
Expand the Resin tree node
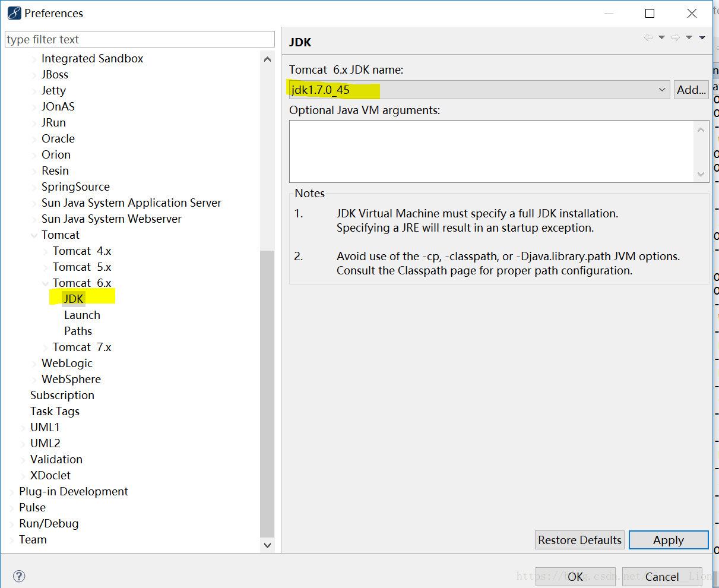click(34, 171)
